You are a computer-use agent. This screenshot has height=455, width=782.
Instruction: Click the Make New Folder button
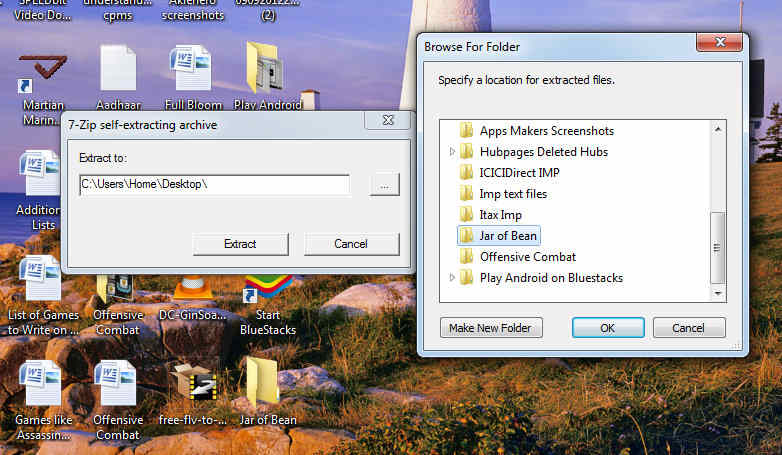[x=490, y=328]
